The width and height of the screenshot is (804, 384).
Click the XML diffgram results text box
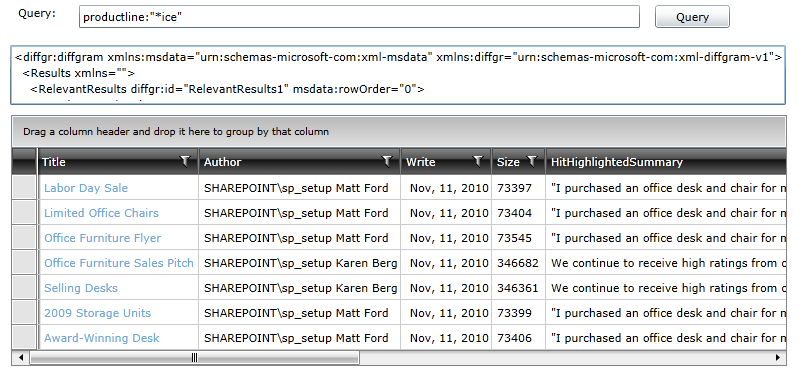(398, 75)
